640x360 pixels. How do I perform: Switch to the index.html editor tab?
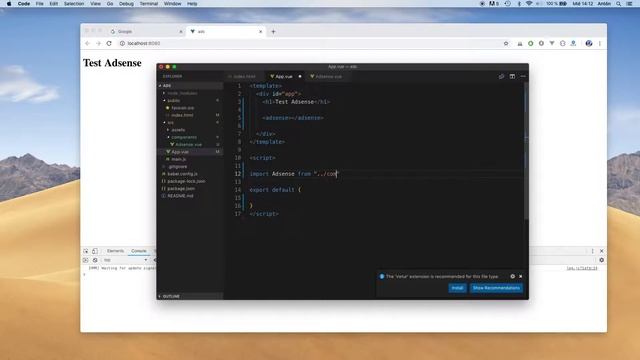[x=244, y=76]
